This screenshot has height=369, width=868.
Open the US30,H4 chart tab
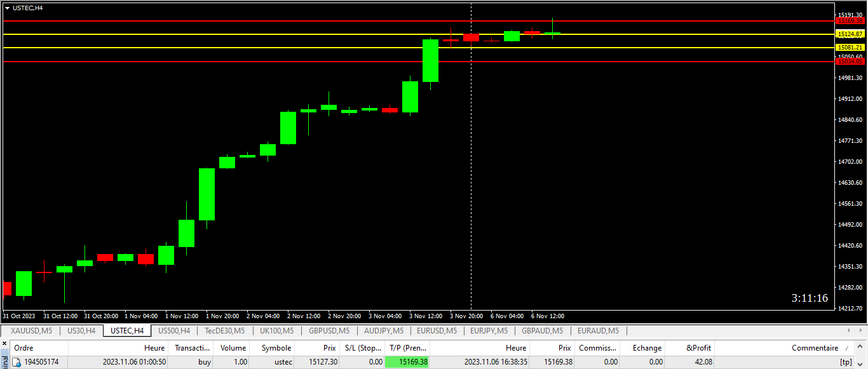81,331
